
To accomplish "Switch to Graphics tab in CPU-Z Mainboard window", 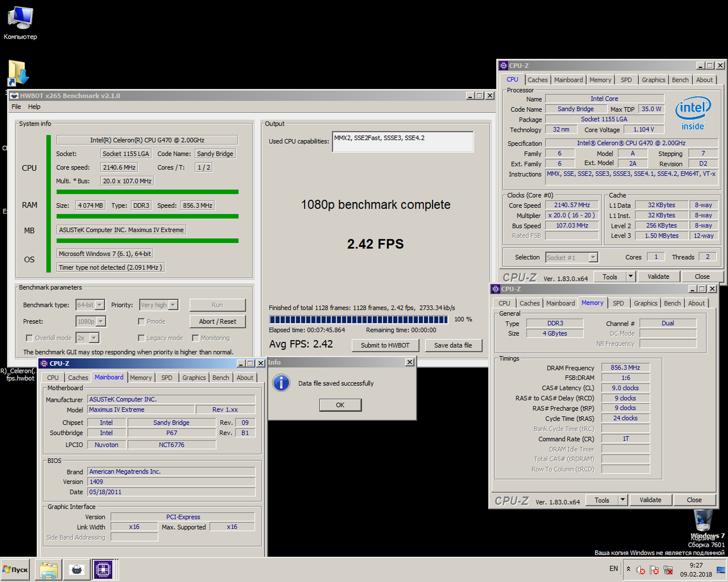I will (194, 378).
